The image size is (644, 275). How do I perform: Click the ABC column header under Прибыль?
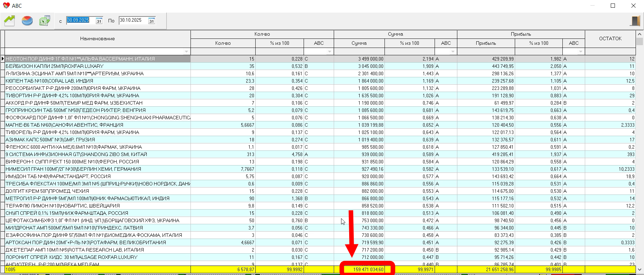point(574,43)
